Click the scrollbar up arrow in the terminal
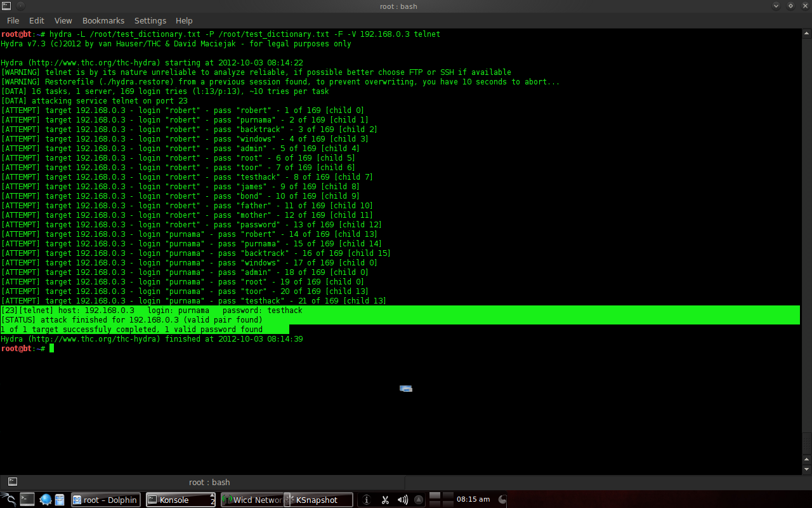The width and height of the screenshot is (812, 508). (x=806, y=34)
